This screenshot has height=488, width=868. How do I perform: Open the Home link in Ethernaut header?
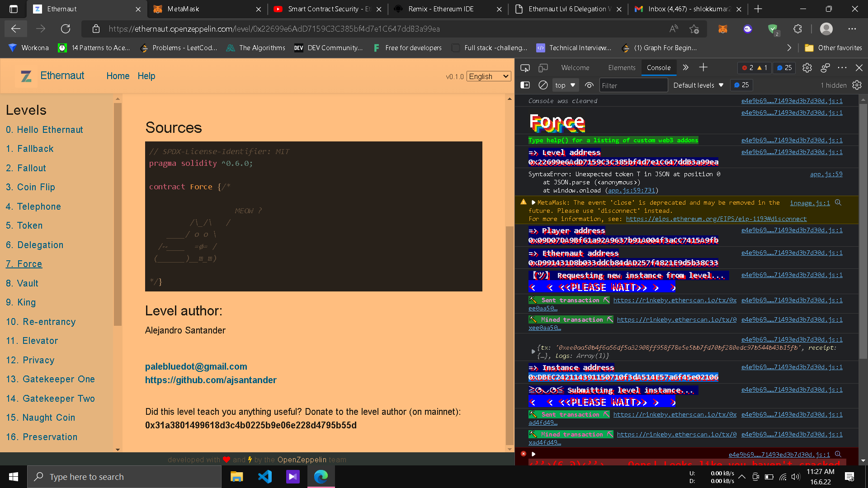pyautogui.click(x=118, y=76)
